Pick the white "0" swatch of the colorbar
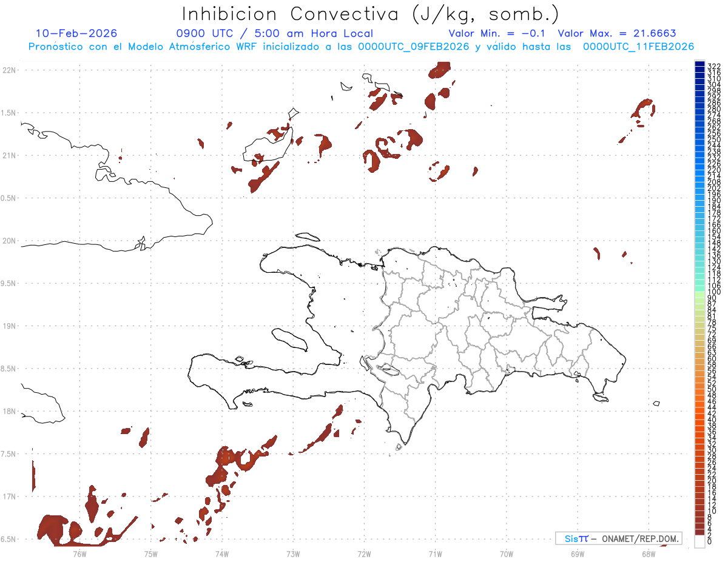This screenshot has height=562, width=728. [x=699, y=543]
